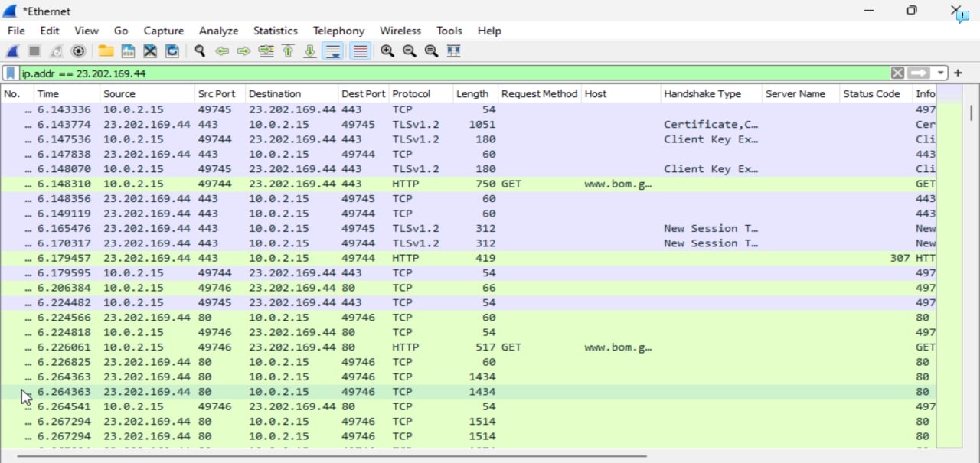The image size is (980, 463).
Task: Reset text to normal size
Action: point(432,51)
